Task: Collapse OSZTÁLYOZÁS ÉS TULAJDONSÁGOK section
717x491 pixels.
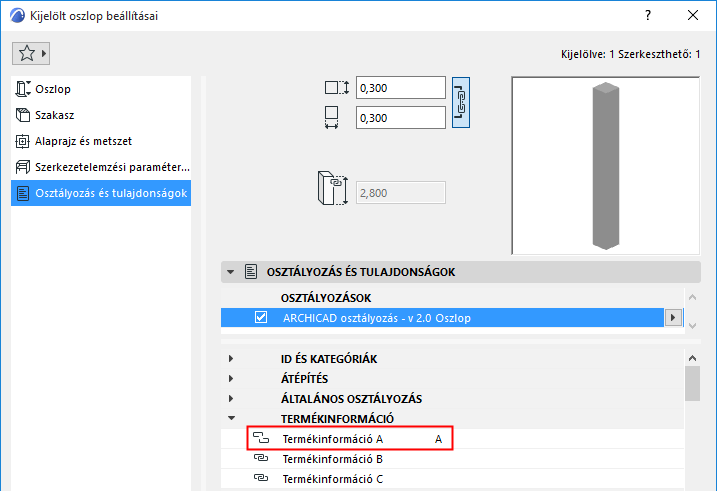Action: (x=230, y=272)
